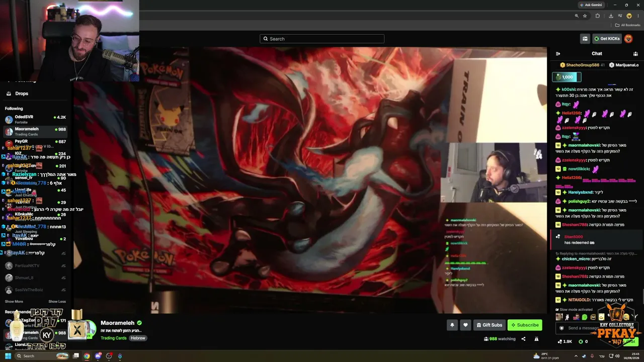Image resolution: width=644 pixels, height=362 pixels.
Task: Open the Drops page in sidebar
Action: click(x=22, y=94)
